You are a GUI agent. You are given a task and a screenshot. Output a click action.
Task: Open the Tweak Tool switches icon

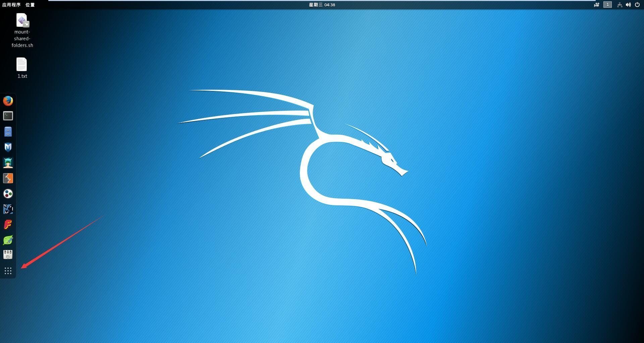click(8, 255)
